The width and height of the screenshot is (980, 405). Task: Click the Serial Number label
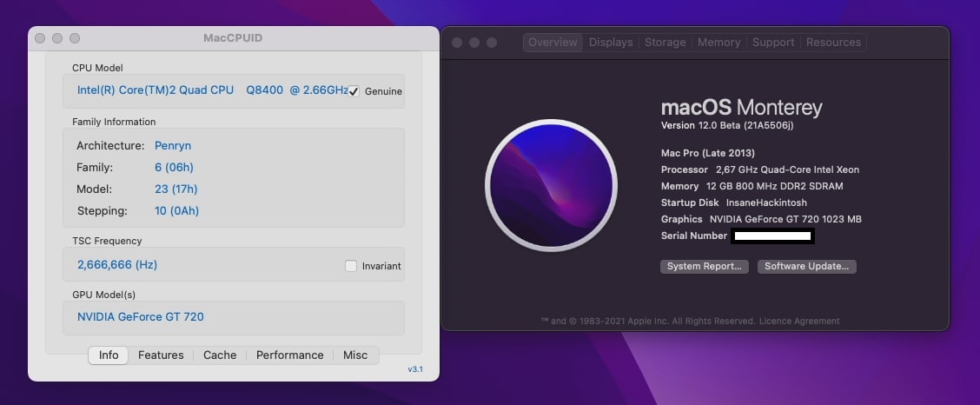[x=694, y=236]
